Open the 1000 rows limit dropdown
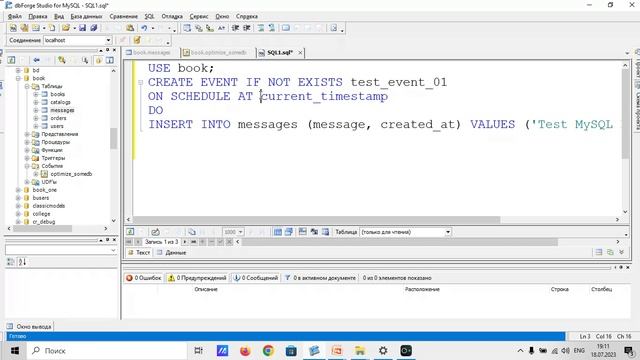The width and height of the screenshot is (640, 360). (240, 232)
